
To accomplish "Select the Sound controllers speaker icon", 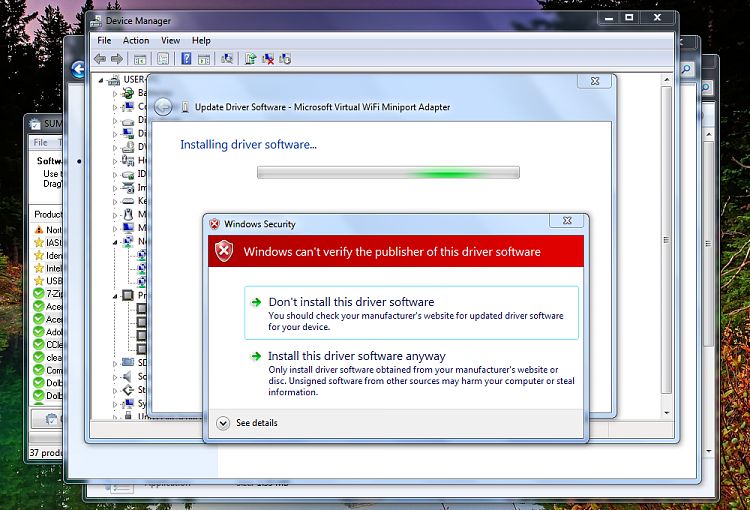I will 128,377.
